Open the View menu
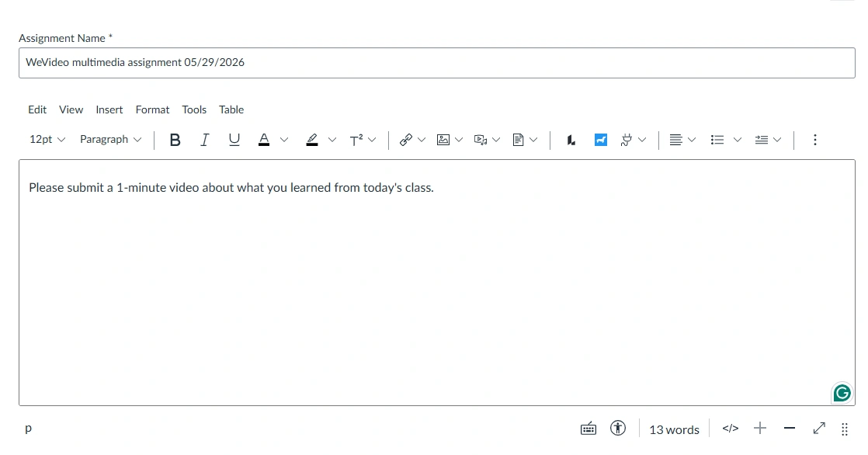This screenshot has width=868, height=455. 71,109
